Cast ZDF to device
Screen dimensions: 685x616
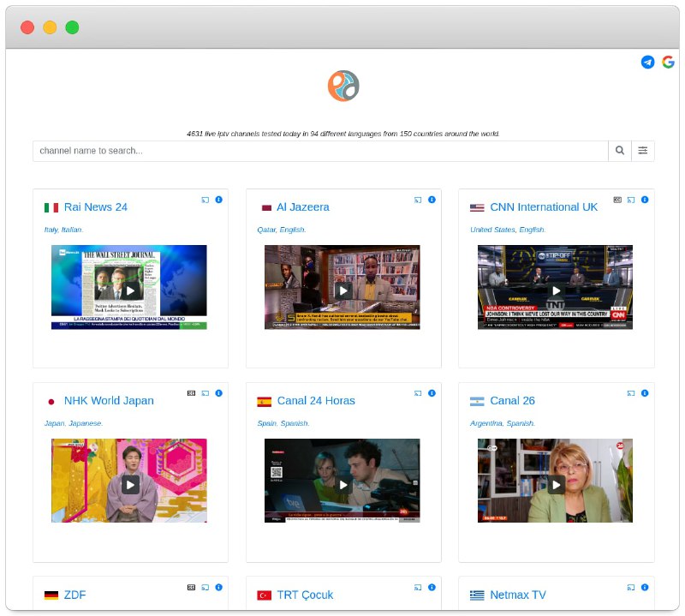[x=205, y=587]
